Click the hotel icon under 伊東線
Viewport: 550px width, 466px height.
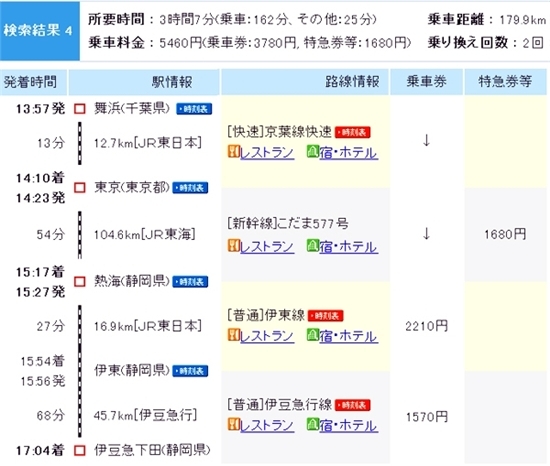[x=313, y=335]
